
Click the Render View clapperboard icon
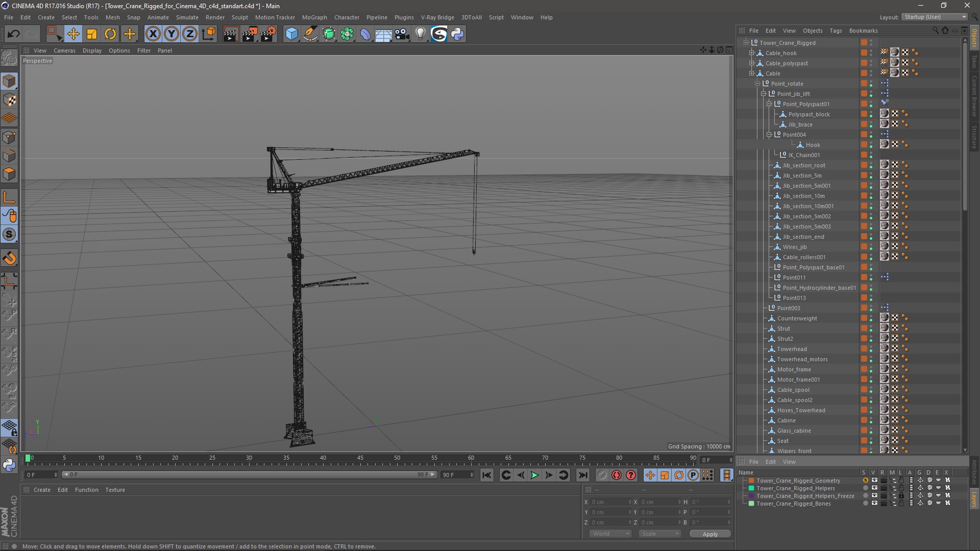click(x=231, y=34)
